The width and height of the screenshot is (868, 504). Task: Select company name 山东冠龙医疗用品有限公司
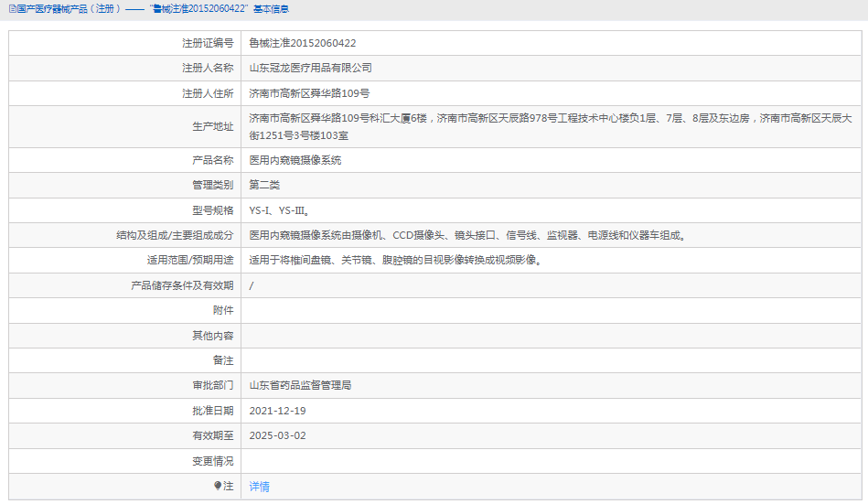310,68
